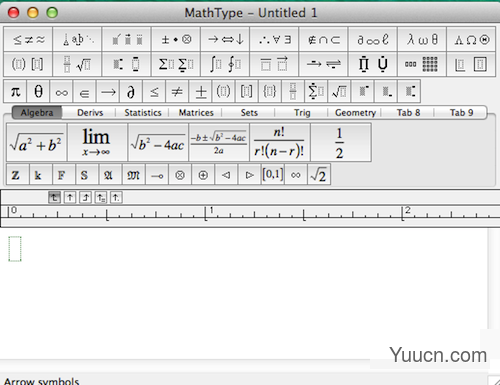This screenshot has height=385, width=500.
Task: Open spaces and ellipses palette
Action: point(77,39)
